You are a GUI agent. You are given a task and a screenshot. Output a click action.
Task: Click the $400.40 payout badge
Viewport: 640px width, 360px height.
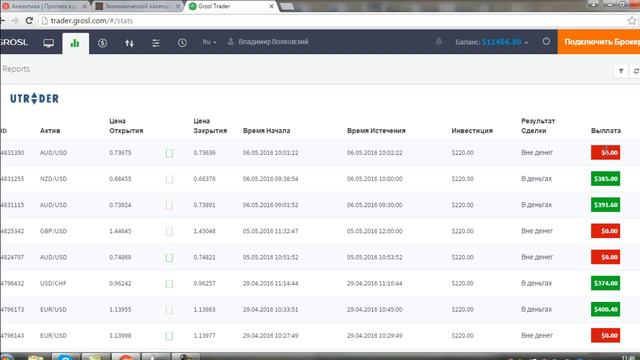[605, 309]
